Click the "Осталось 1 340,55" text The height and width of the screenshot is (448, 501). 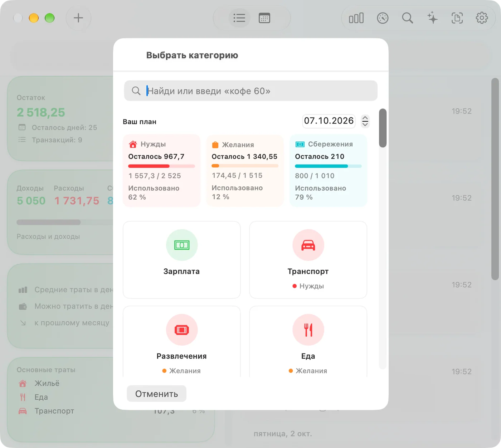coord(244,156)
